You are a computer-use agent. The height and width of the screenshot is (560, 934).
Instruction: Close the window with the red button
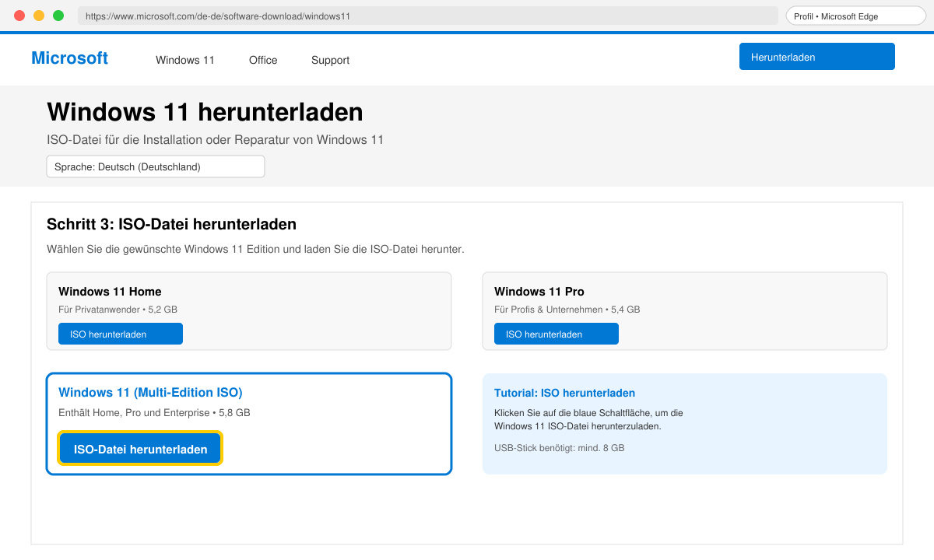[19, 16]
